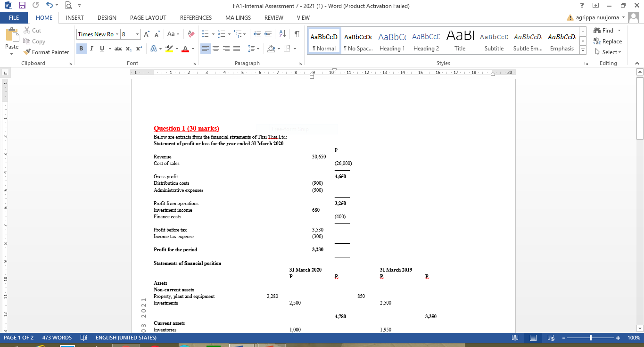Apply the No Spacing style
This screenshot has height=347, width=644.
point(358,41)
